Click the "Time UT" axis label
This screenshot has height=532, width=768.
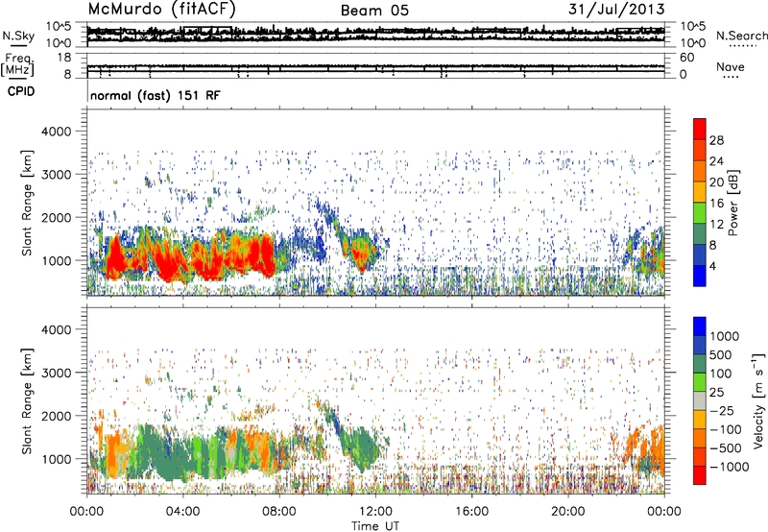tap(375, 526)
